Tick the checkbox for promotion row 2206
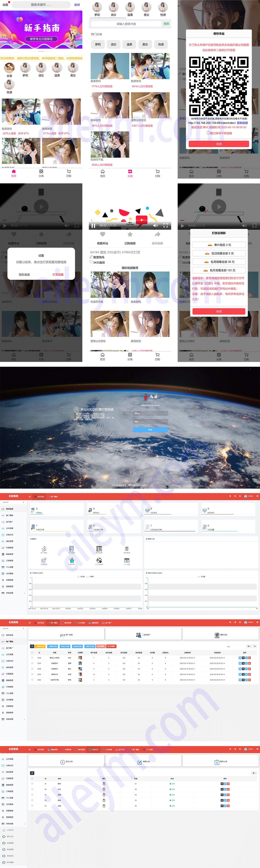 pos(32,669)
